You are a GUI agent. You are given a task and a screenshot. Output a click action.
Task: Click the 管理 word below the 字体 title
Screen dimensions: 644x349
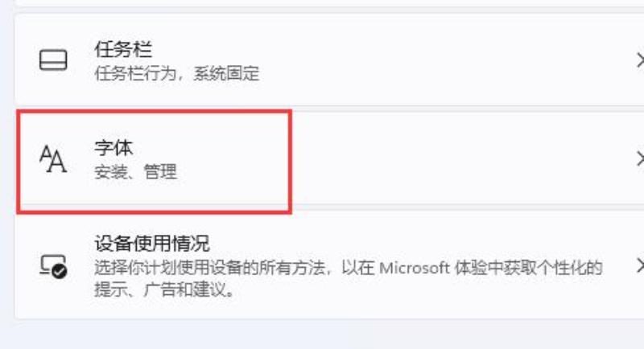160,172
